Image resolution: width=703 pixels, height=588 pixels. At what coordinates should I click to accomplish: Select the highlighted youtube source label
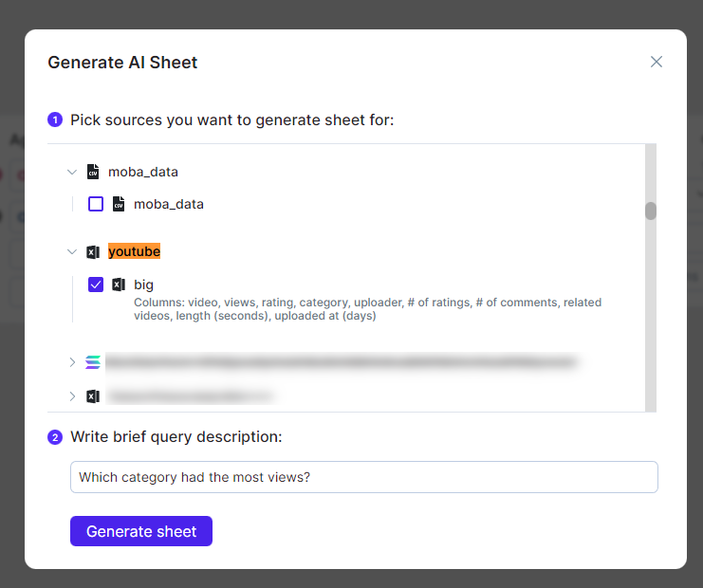coord(134,251)
